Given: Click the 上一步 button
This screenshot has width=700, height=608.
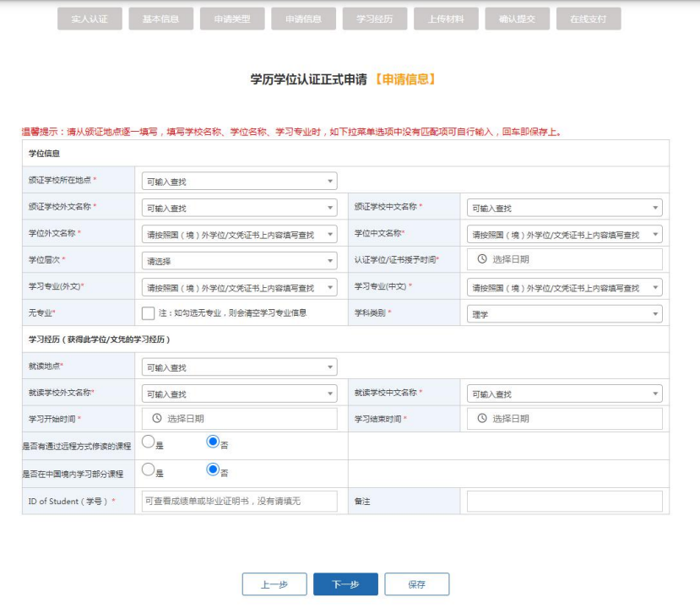Looking at the screenshot, I should [x=274, y=584].
